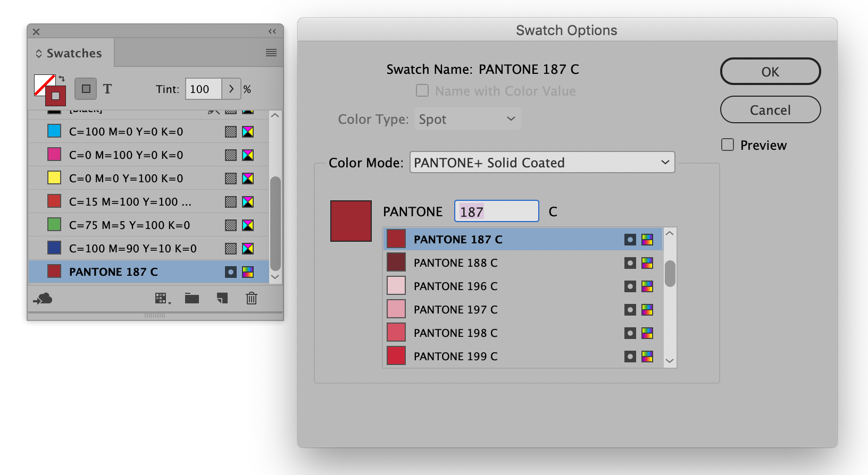The height and width of the screenshot is (475, 868).
Task: Select PANTONE 196 C in list
Action: tap(523, 286)
